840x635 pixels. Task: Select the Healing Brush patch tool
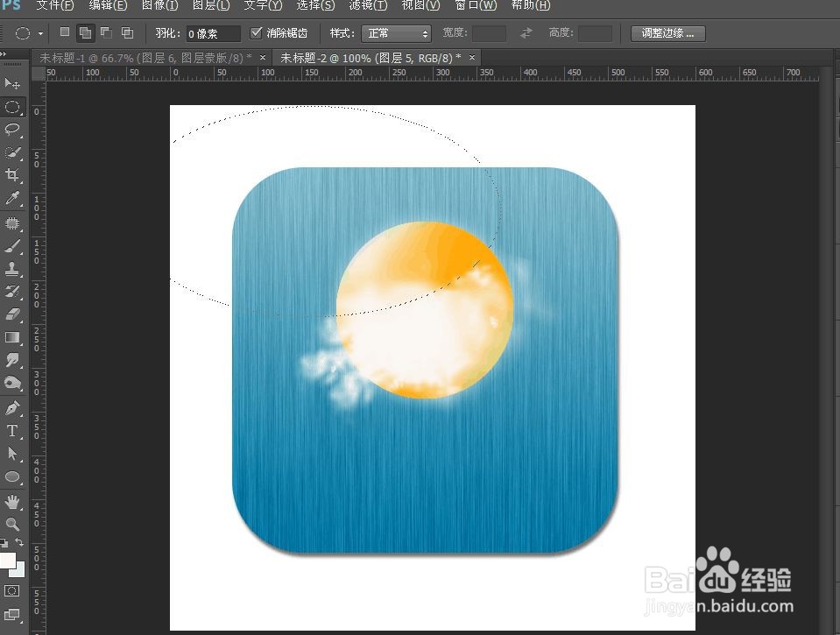[11, 223]
